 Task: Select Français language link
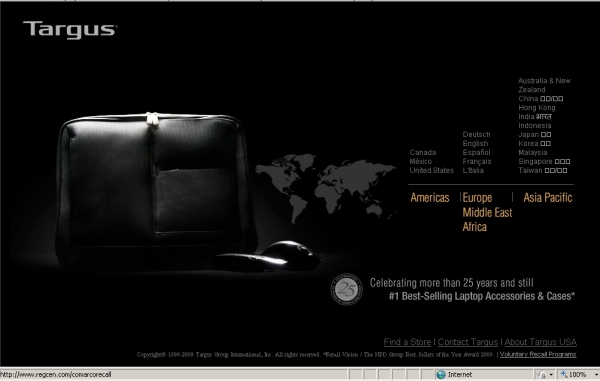[x=477, y=161]
